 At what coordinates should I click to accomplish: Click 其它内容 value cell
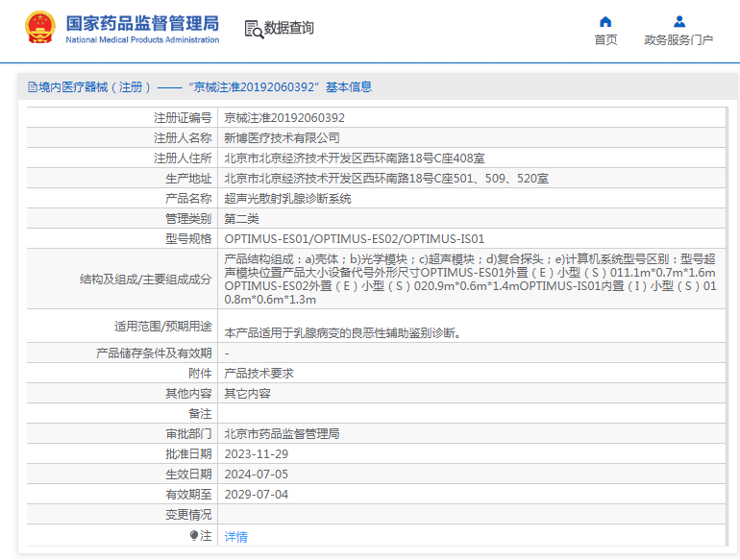click(247, 394)
